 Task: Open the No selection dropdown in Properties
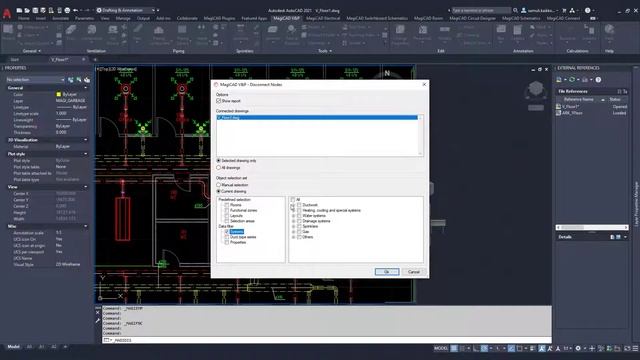pyautogui.click(x=35, y=80)
